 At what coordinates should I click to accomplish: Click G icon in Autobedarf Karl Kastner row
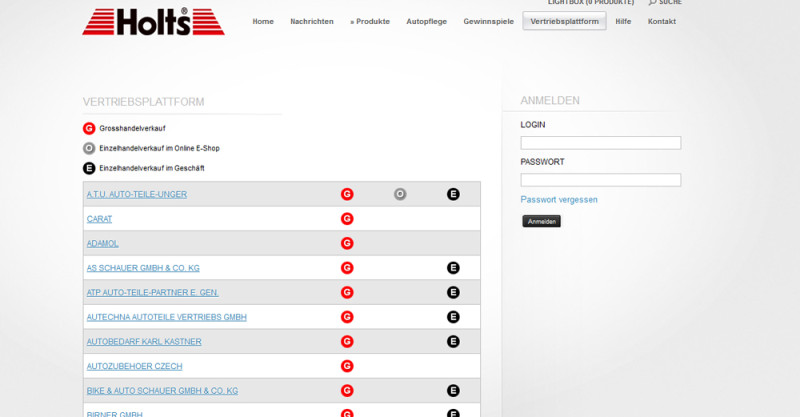point(347,341)
